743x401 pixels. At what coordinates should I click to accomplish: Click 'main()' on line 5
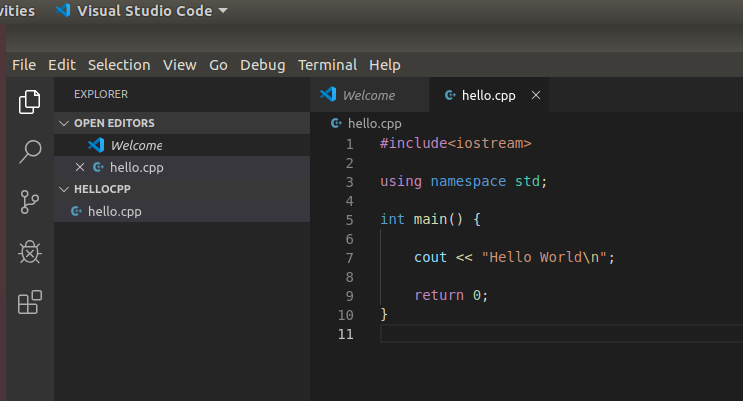pos(438,219)
